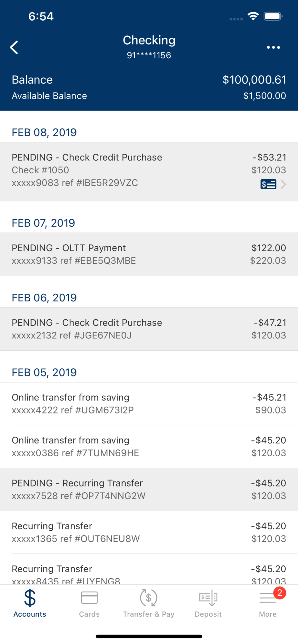The image size is (298, 644).
Task: Tap the Checking account title
Action: 149,41
